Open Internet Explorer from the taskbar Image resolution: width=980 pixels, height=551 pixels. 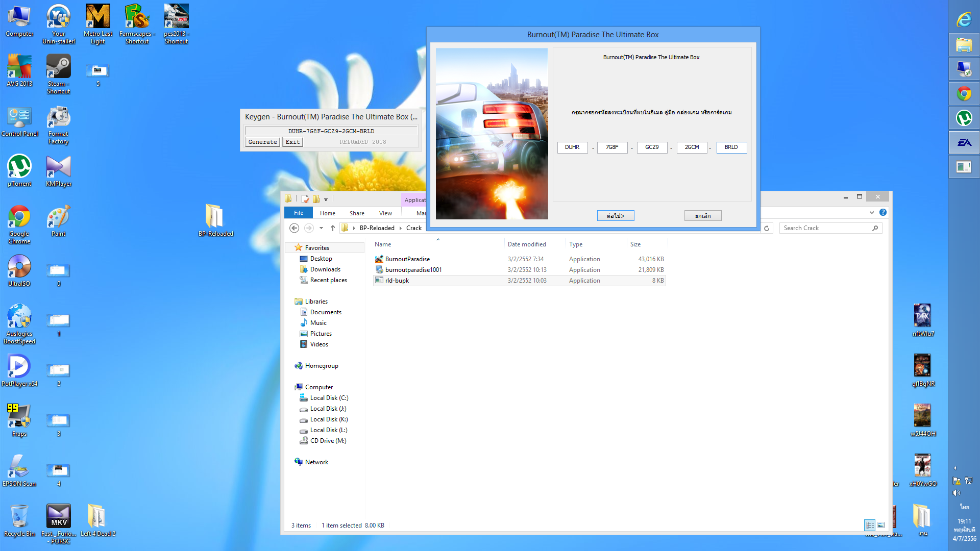pyautogui.click(x=964, y=20)
